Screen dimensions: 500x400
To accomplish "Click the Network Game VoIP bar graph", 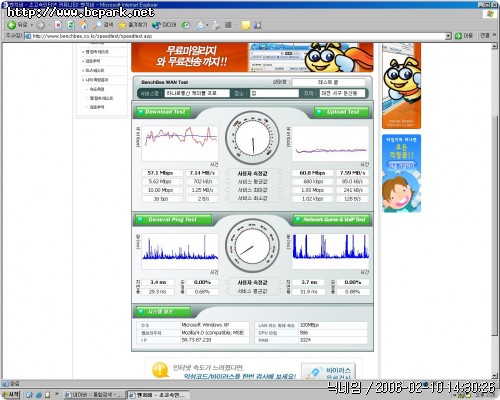I will click(330, 251).
